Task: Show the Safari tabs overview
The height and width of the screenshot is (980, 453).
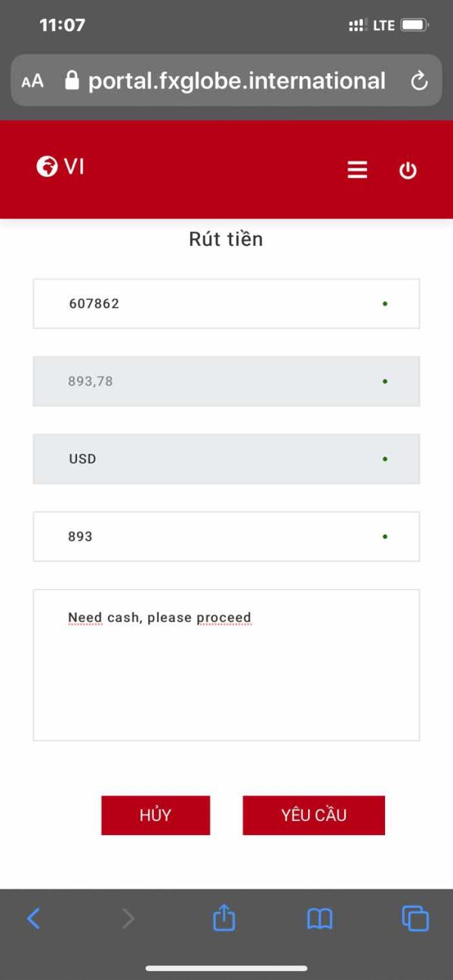Action: tap(415, 918)
